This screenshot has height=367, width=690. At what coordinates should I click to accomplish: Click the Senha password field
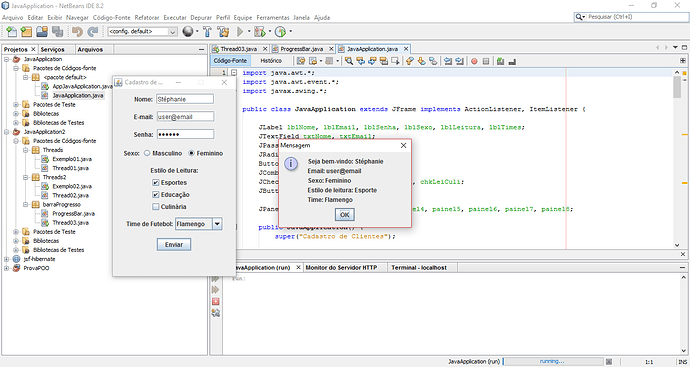tap(185, 134)
